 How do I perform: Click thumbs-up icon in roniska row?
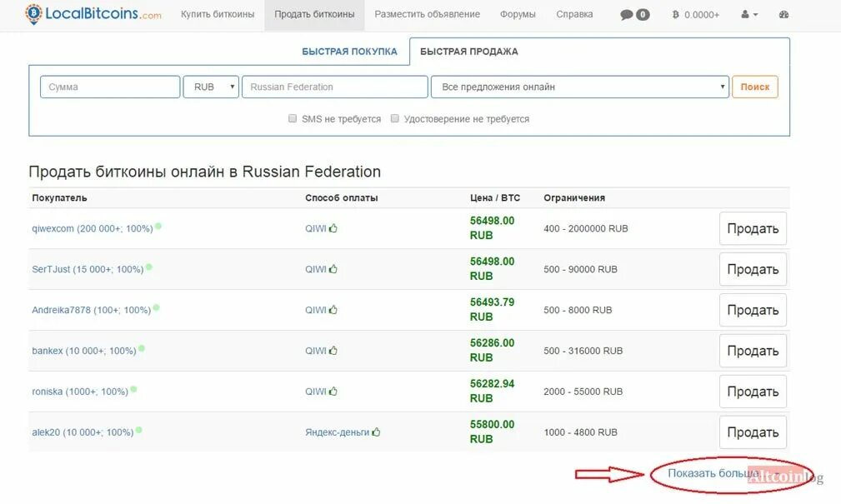333,391
